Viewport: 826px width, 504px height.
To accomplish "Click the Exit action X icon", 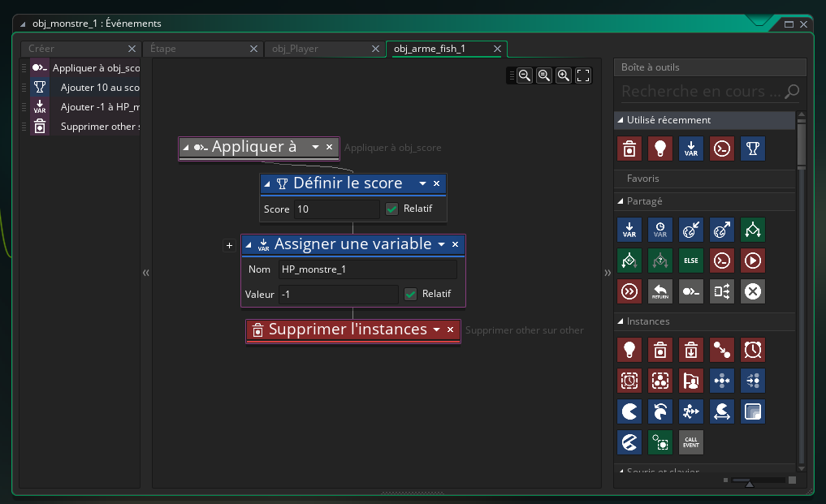I will click(x=753, y=291).
